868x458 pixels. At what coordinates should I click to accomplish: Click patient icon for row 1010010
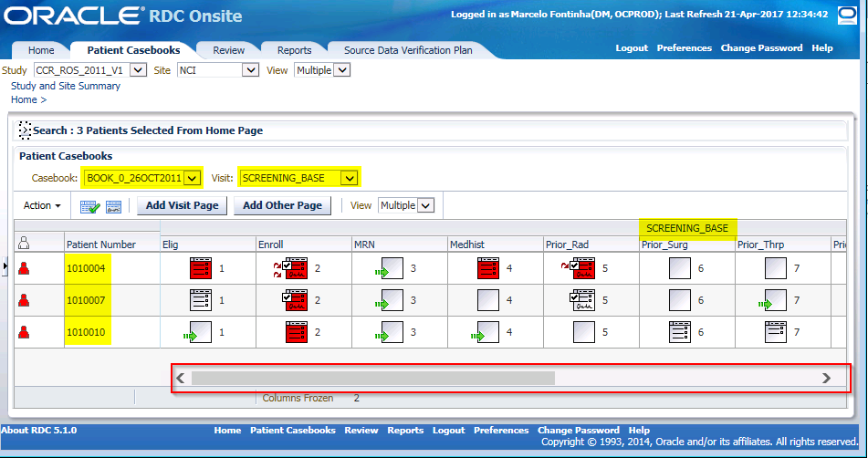tap(24, 332)
